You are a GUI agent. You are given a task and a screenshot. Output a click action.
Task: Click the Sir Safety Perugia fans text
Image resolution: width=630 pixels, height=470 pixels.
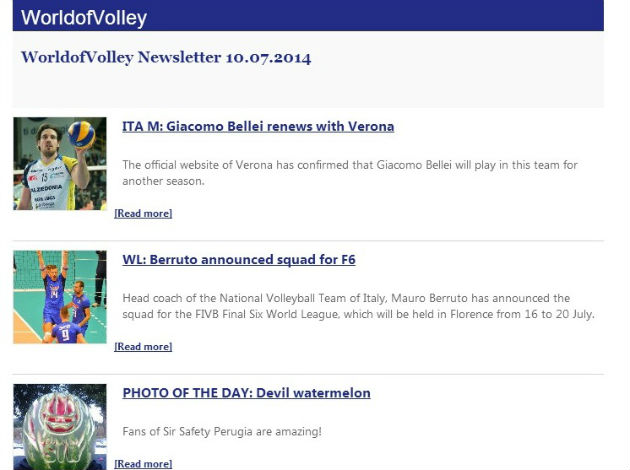[x=222, y=432]
